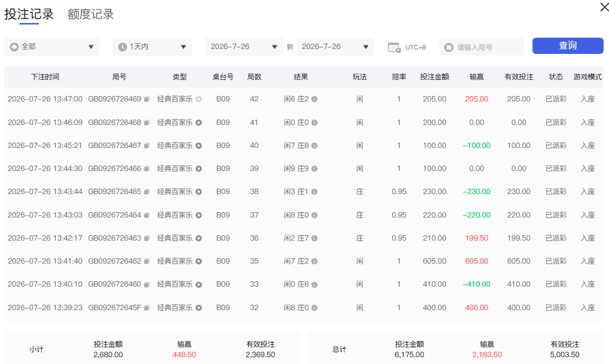Click the 游戏模式 column header
The image size is (609, 364).
click(x=587, y=77)
